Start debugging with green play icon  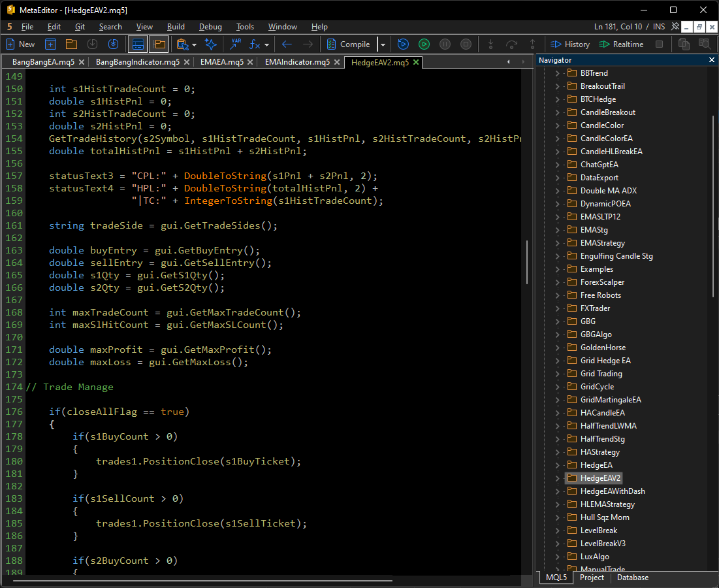pyautogui.click(x=424, y=44)
